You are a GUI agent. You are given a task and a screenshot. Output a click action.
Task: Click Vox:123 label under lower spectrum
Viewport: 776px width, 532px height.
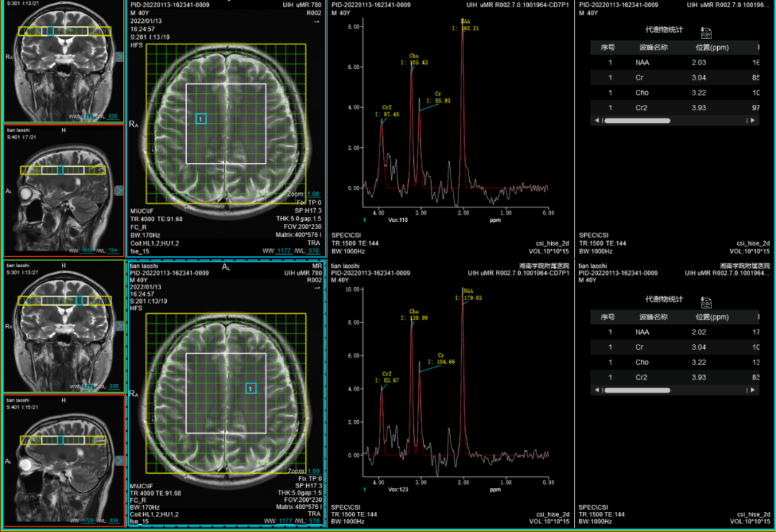398,490
